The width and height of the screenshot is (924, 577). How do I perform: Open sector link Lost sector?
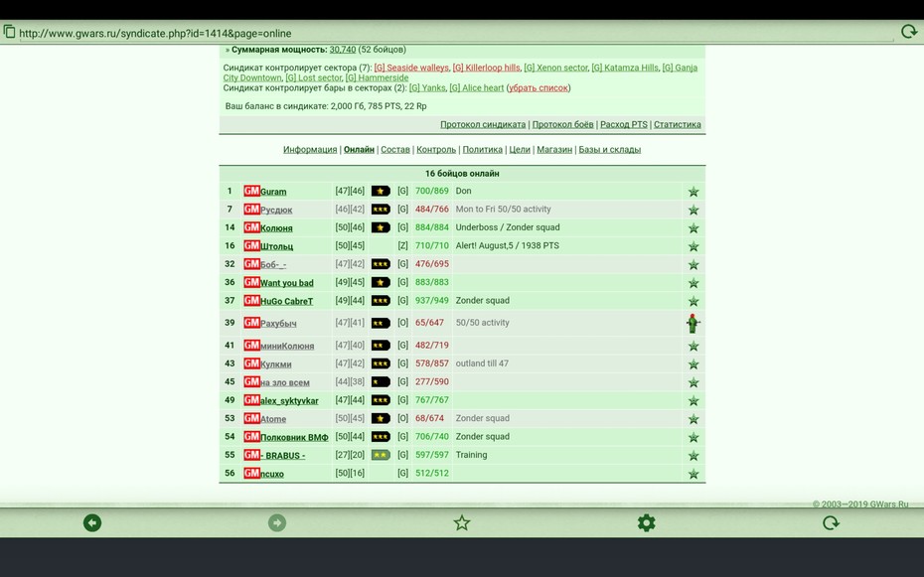coord(314,77)
